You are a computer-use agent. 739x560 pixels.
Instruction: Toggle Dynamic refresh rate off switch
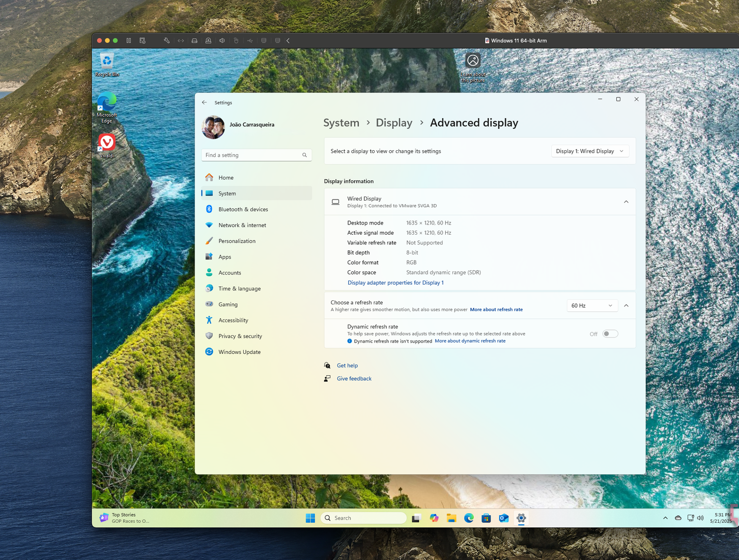(609, 333)
